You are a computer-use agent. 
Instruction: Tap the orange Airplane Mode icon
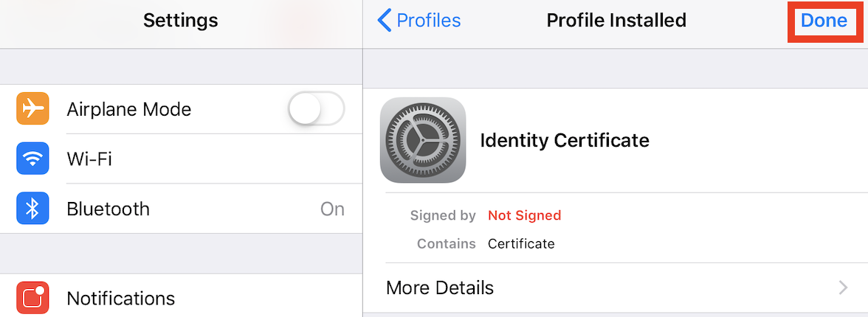point(32,108)
